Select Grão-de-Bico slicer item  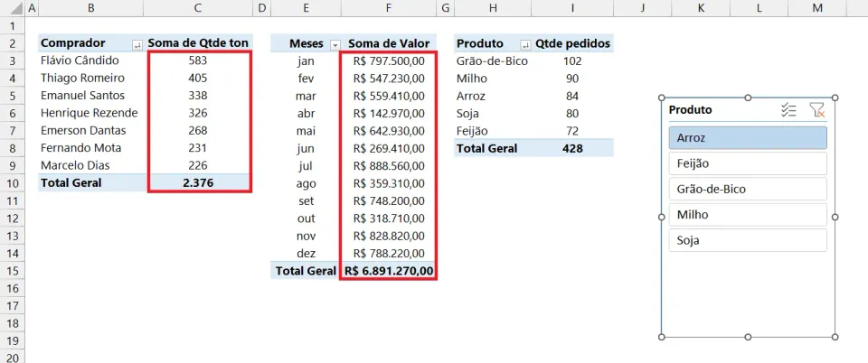(x=748, y=189)
